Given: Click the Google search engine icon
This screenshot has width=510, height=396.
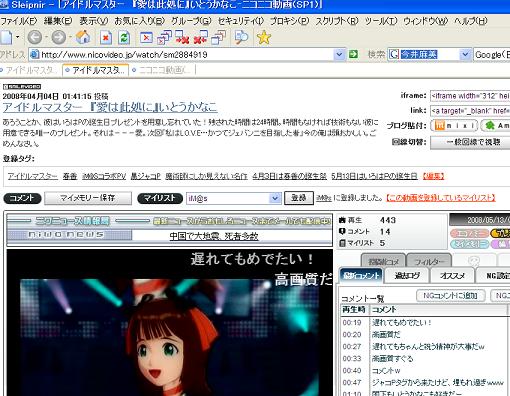Looking at the screenshot, I should (x=394, y=54).
